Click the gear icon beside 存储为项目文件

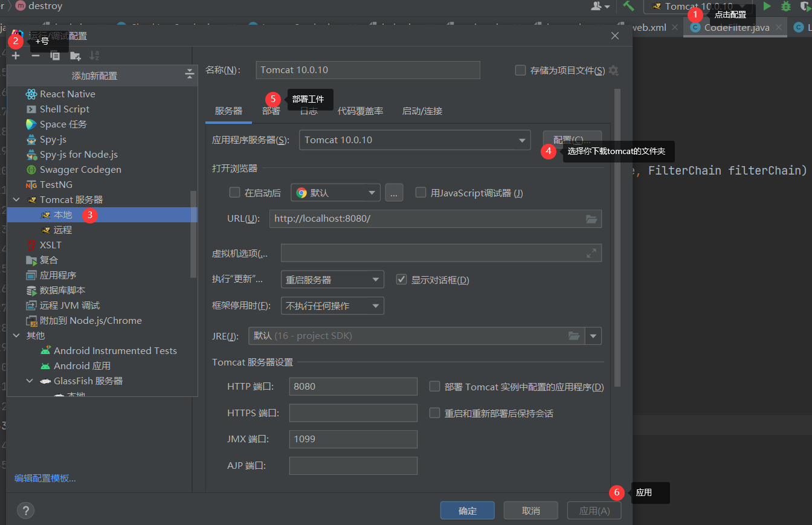613,70
